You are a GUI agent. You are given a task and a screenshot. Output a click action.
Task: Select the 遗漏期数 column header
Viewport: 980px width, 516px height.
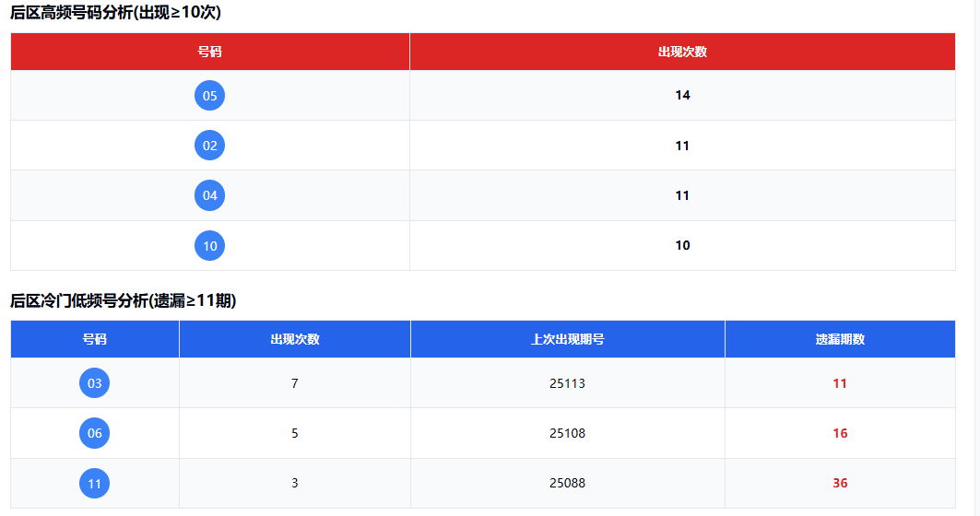pyautogui.click(x=840, y=339)
